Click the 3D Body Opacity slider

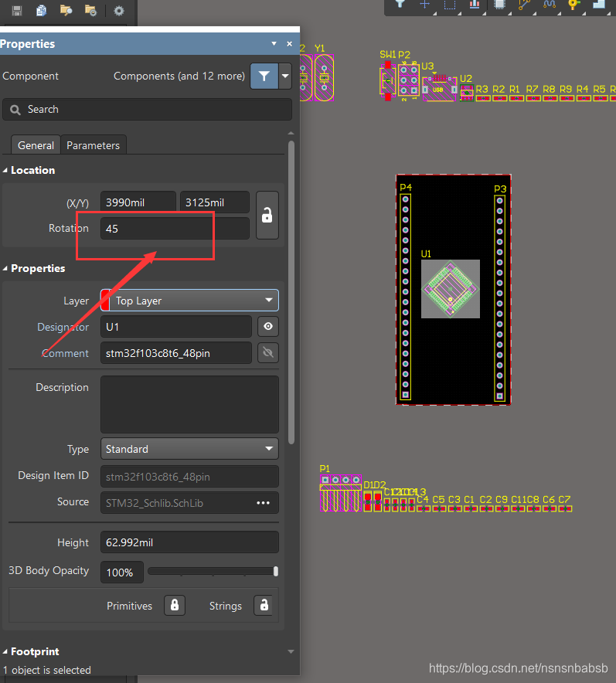[213, 571]
